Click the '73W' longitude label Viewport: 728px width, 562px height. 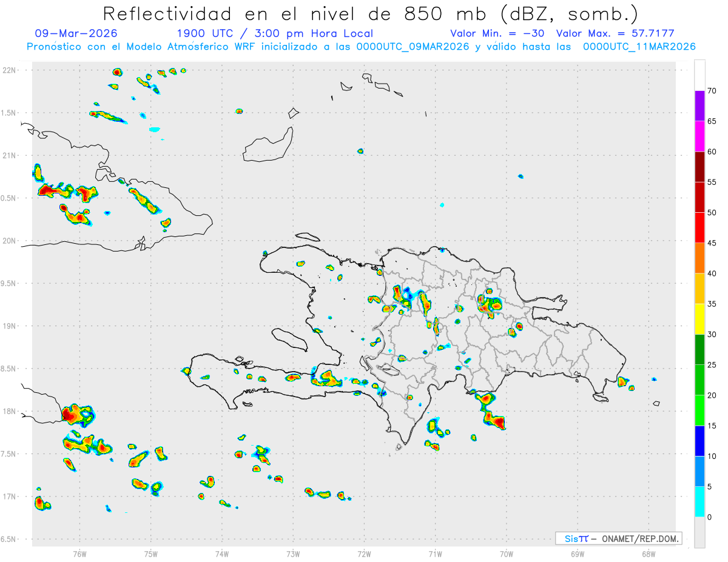click(293, 554)
